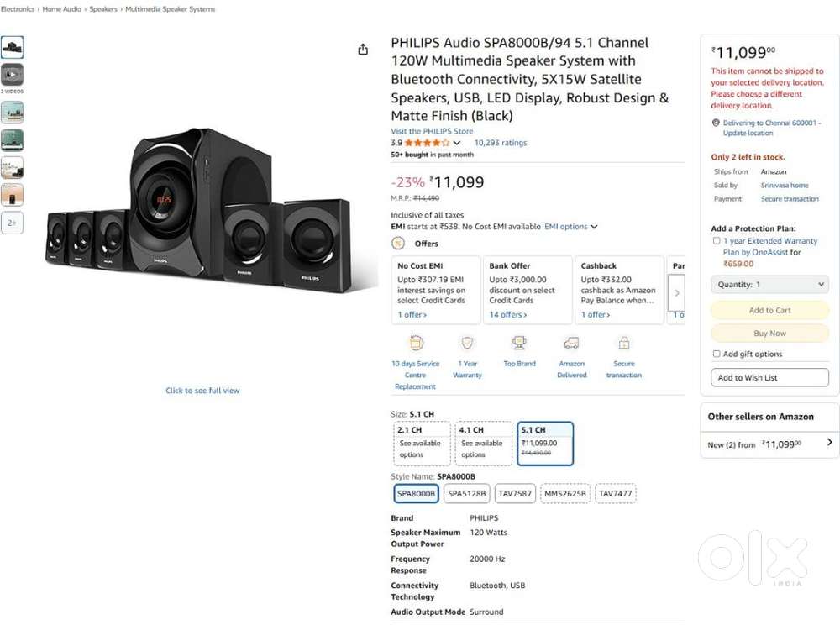Choose the SPA5128B style option

click(466, 494)
